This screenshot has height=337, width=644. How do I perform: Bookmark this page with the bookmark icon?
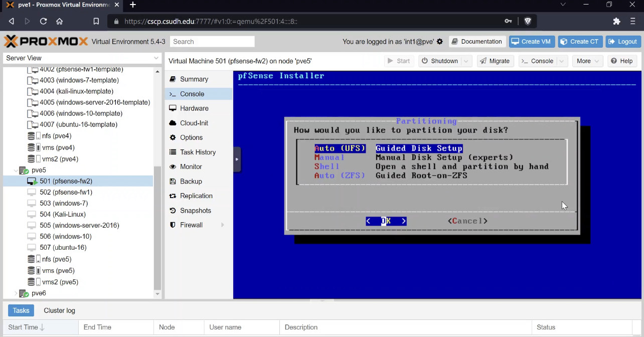pyautogui.click(x=96, y=21)
